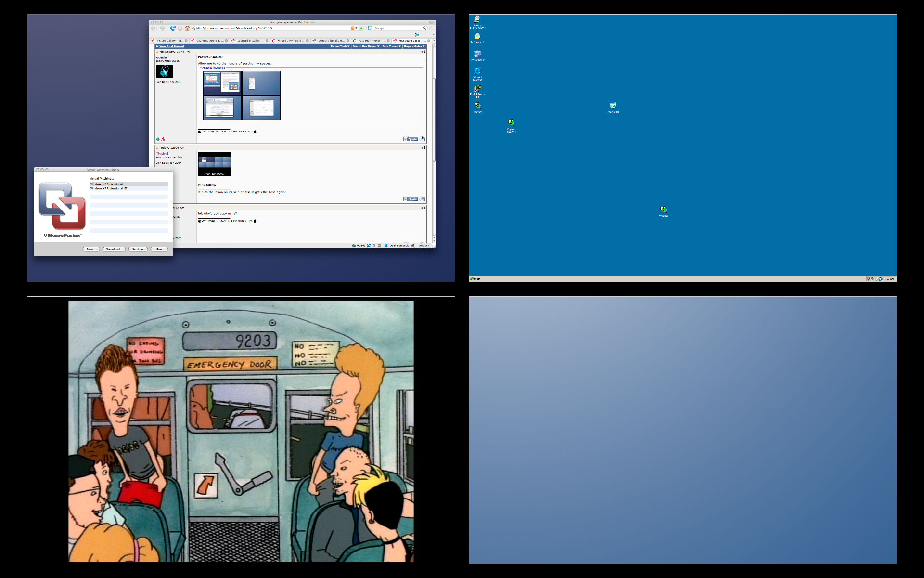Open the Copy of network desktop icon
The width and height of the screenshot is (924, 578).
pyautogui.click(x=511, y=126)
